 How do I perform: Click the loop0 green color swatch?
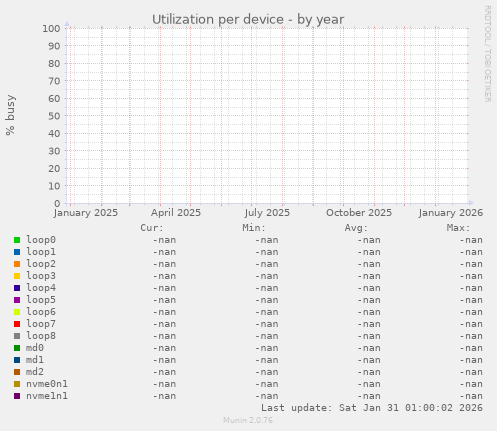(17, 240)
